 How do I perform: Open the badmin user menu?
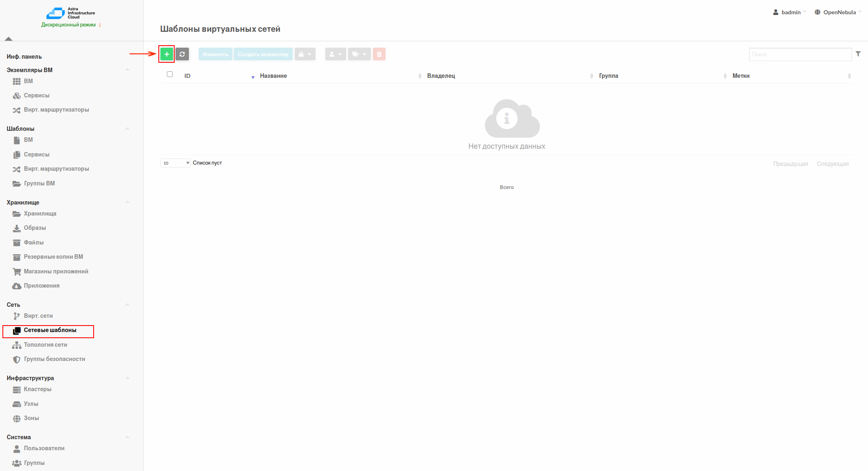(x=789, y=12)
